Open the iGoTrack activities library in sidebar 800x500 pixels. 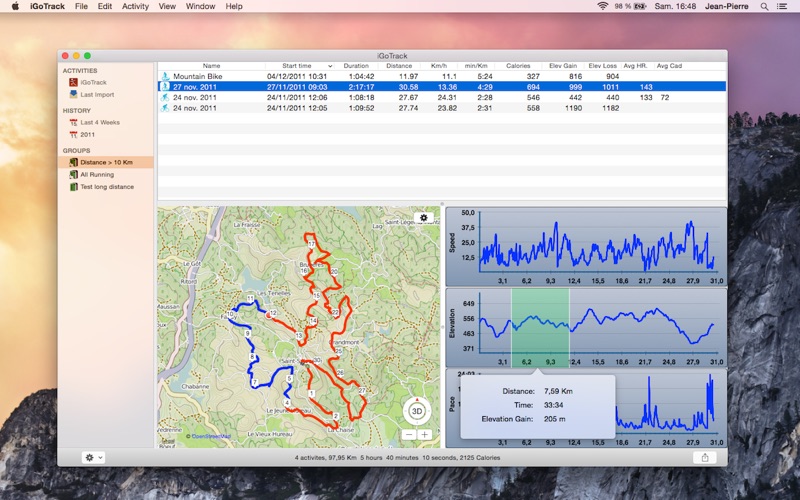click(93, 82)
